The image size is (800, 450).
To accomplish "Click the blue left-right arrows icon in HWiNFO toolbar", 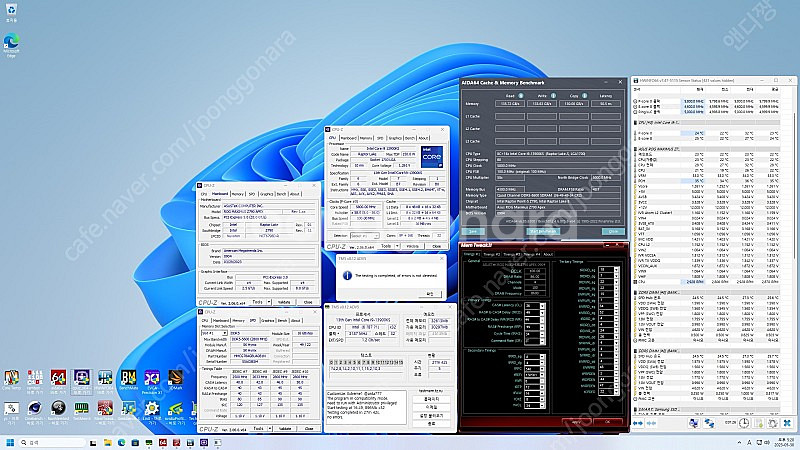I will tap(638, 423).
